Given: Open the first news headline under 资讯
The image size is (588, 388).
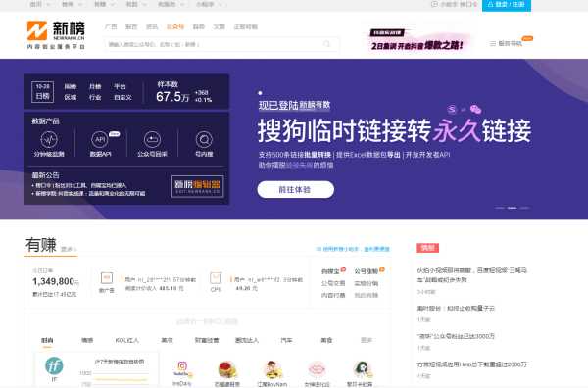Looking at the screenshot, I should click(472, 274).
